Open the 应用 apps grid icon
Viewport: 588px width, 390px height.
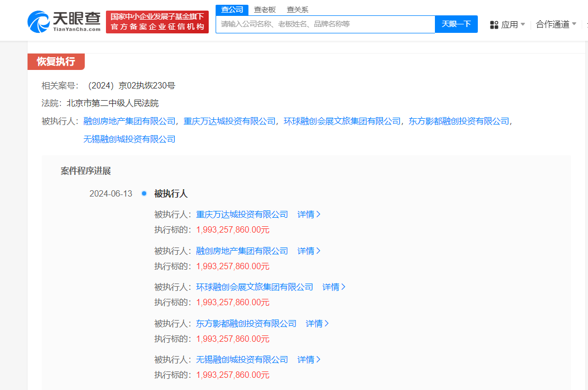(x=494, y=24)
